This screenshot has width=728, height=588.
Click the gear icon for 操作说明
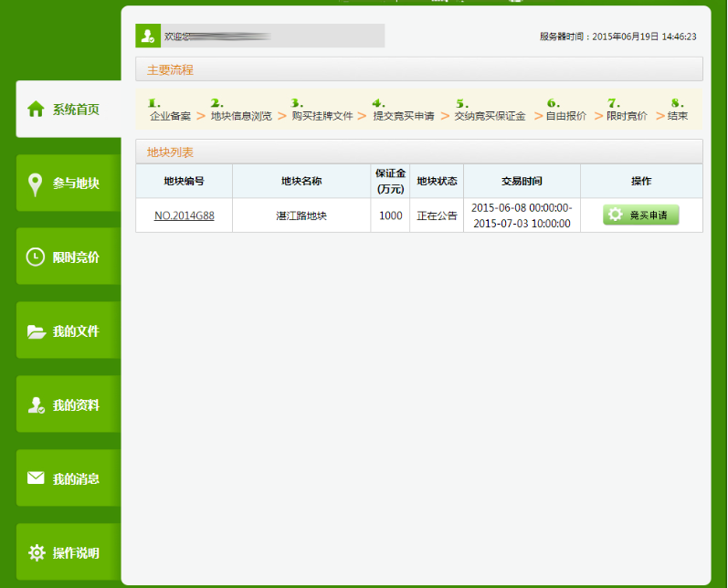[36, 552]
